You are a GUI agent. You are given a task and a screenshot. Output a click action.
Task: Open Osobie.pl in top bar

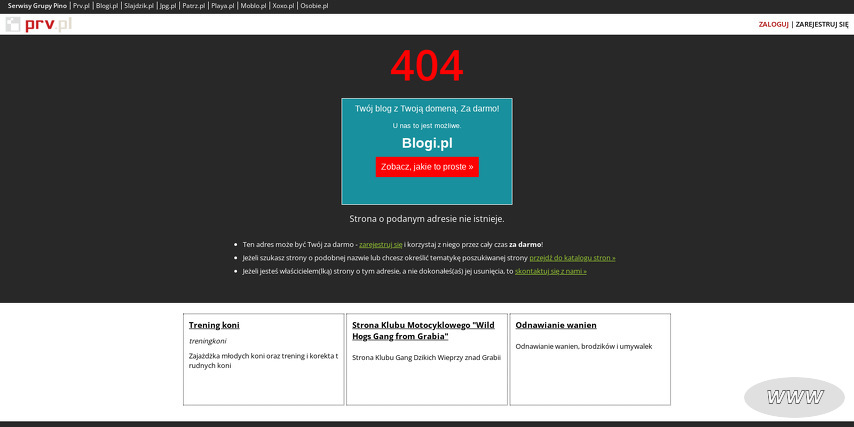pos(314,6)
